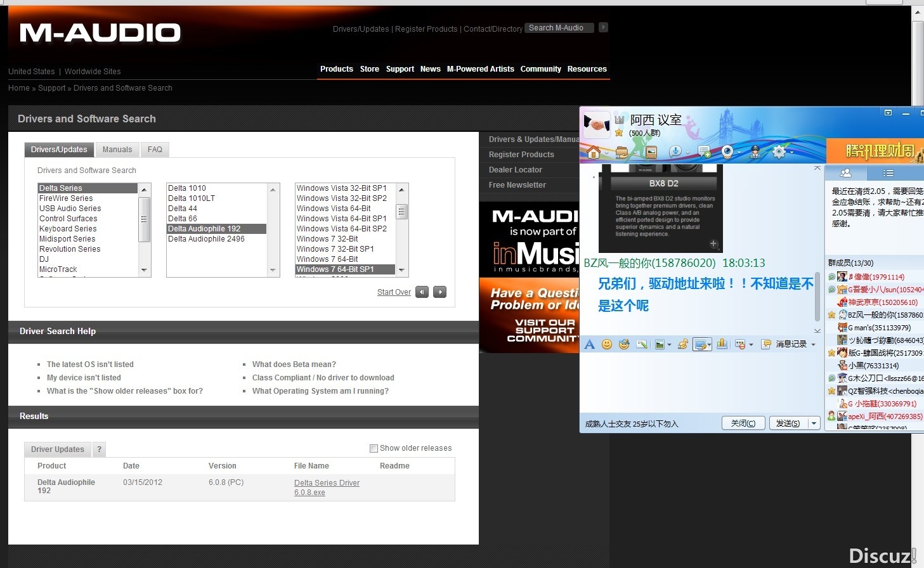
Task: Open dropdown arrow beside microphone icon
Action: coord(688,153)
